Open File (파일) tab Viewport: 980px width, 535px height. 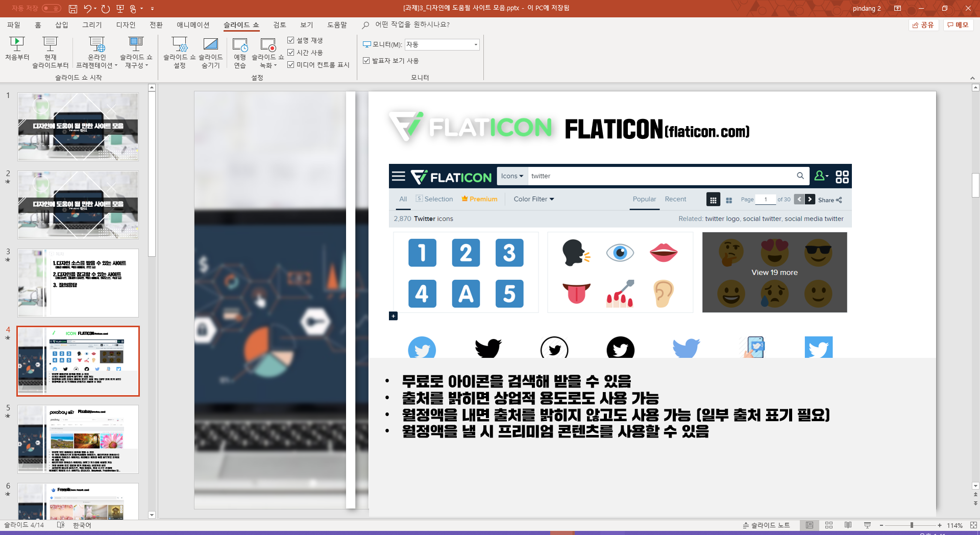(x=14, y=25)
